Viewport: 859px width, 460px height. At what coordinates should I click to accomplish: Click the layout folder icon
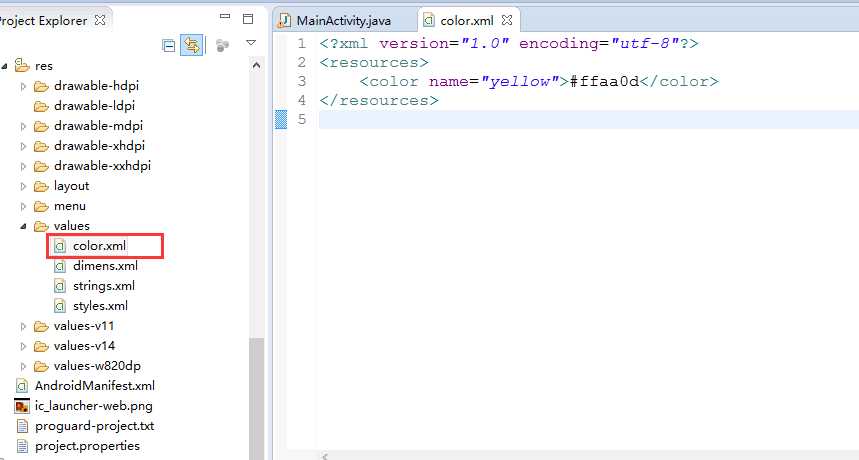coord(41,187)
